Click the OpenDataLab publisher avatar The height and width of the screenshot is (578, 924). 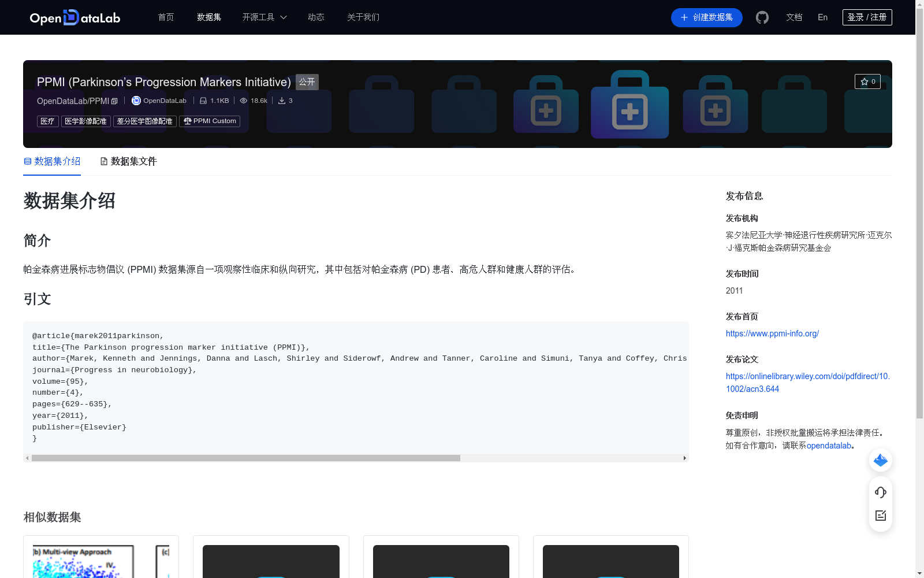pyautogui.click(x=136, y=101)
